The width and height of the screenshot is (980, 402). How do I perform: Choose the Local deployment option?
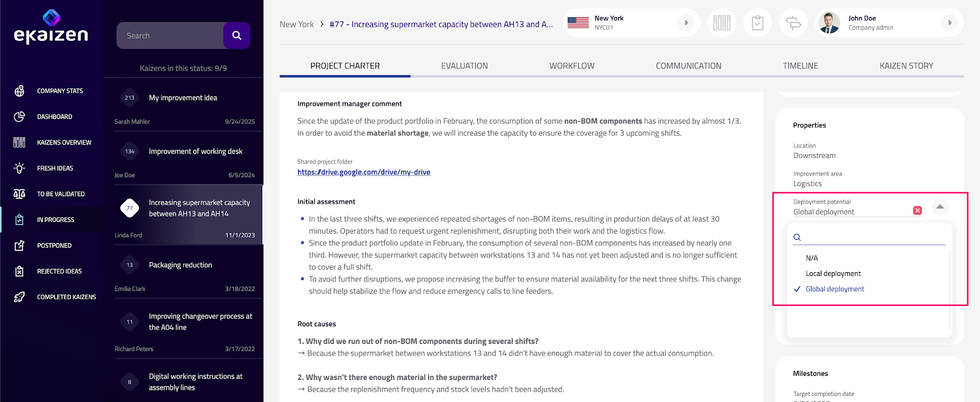pos(833,274)
